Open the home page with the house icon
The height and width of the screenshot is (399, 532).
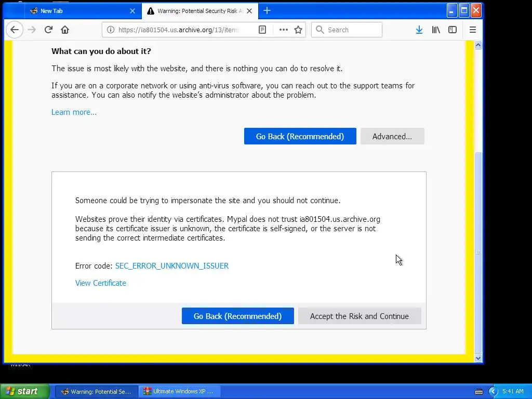pyautogui.click(x=65, y=30)
